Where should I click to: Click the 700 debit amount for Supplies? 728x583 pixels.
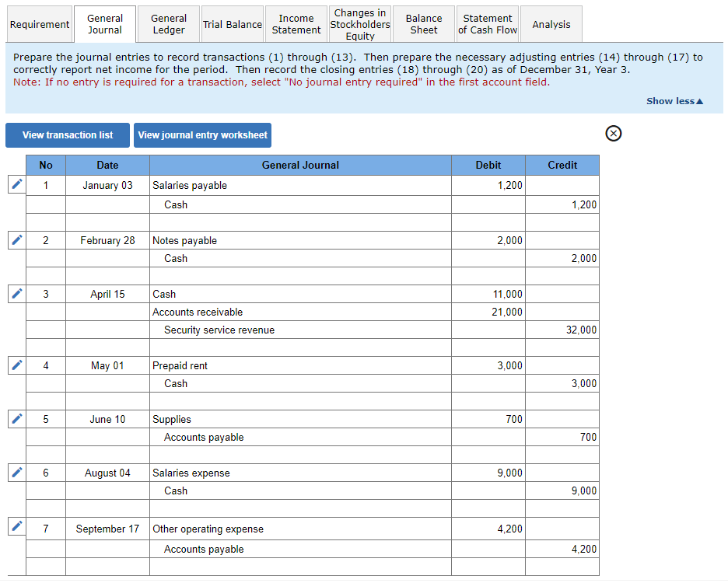[488, 419]
